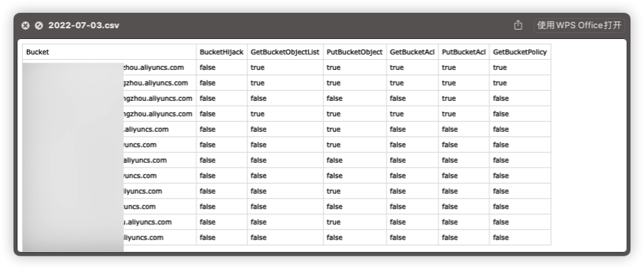644x269 pixels.
Task: Click the GetBucketObjectList column header
Action: pos(285,52)
